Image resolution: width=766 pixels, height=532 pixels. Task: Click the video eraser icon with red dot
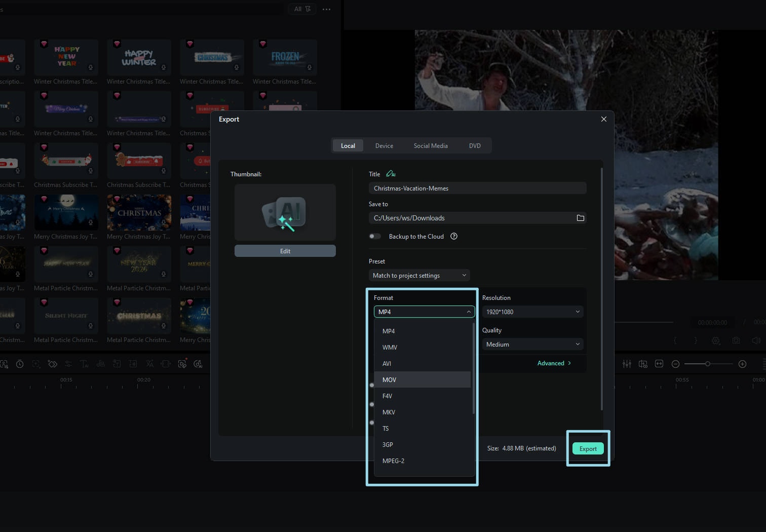click(182, 364)
